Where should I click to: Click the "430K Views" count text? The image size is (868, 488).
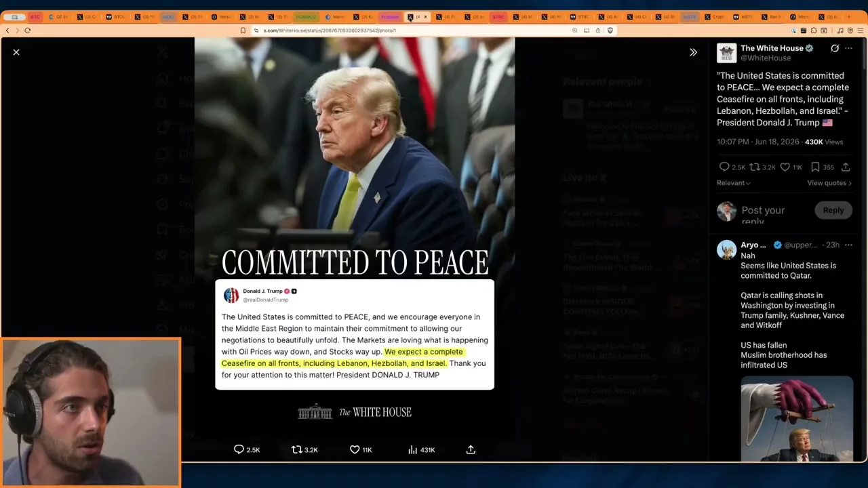point(824,142)
